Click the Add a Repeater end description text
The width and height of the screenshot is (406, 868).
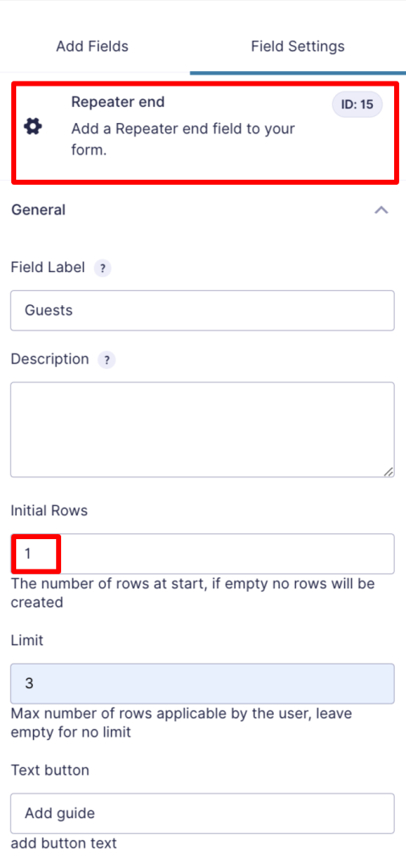click(183, 139)
